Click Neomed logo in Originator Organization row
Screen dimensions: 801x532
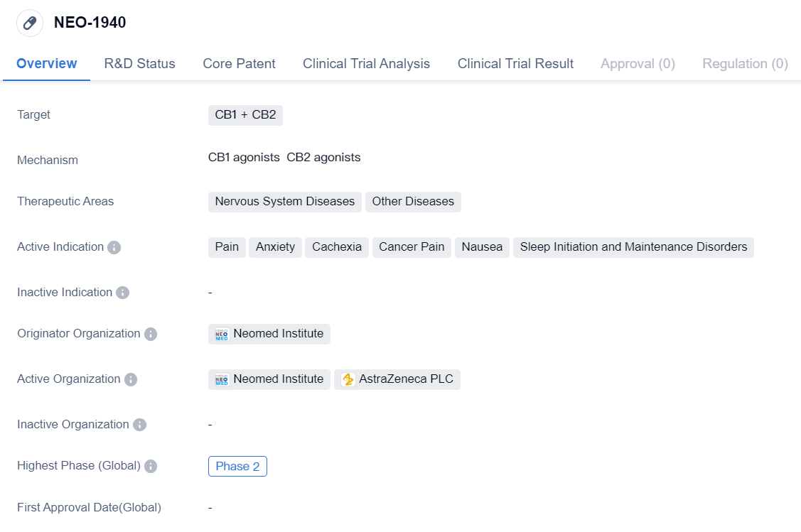point(222,335)
